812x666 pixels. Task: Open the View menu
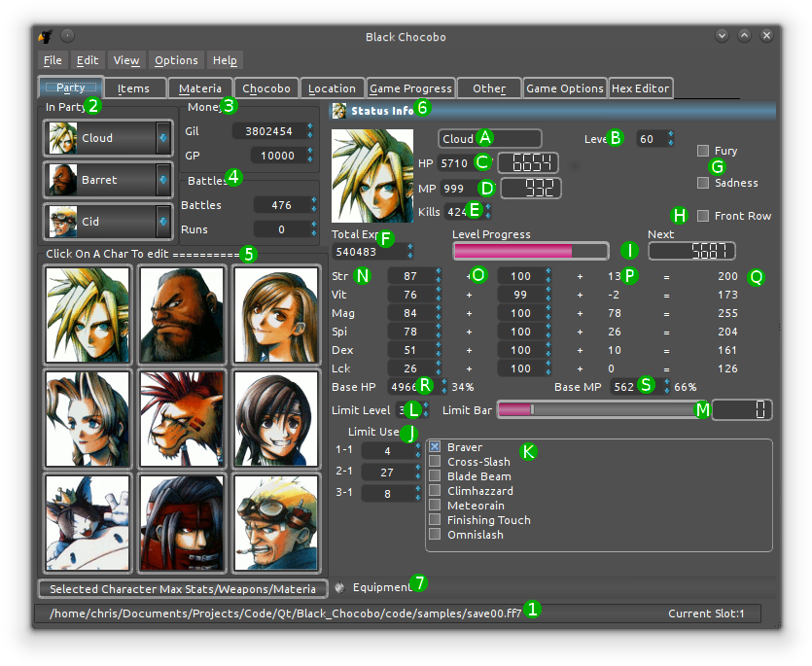[x=126, y=60]
